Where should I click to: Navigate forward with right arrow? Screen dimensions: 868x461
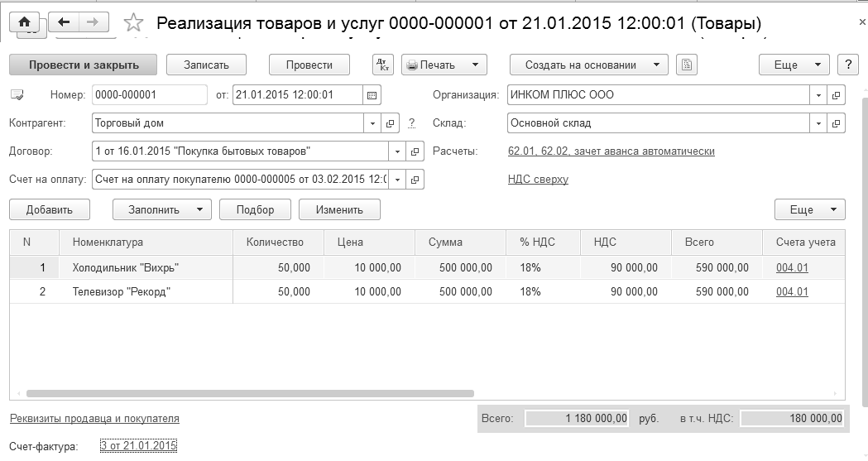tap(93, 22)
